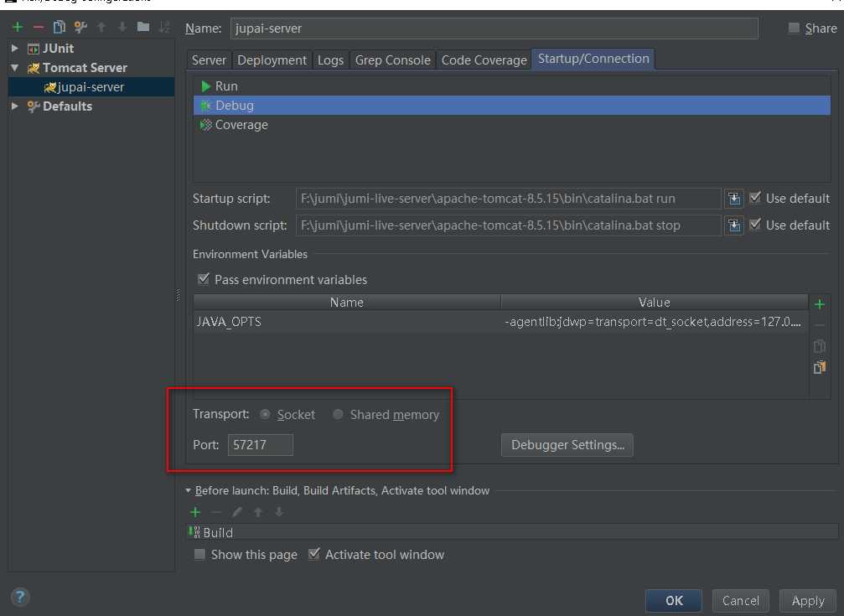Copy configuration icon in left toolbar
Viewport: 844px width, 616px height.
click(60, 27)
